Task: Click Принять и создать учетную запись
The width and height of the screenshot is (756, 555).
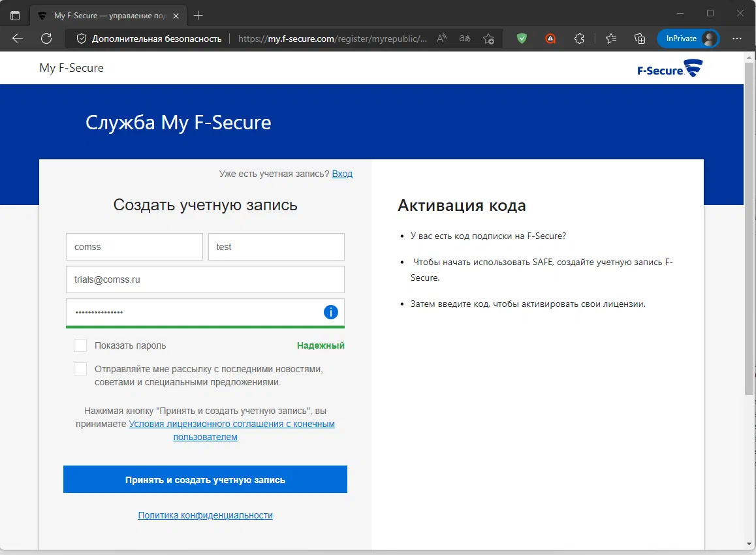Action: 205,479
